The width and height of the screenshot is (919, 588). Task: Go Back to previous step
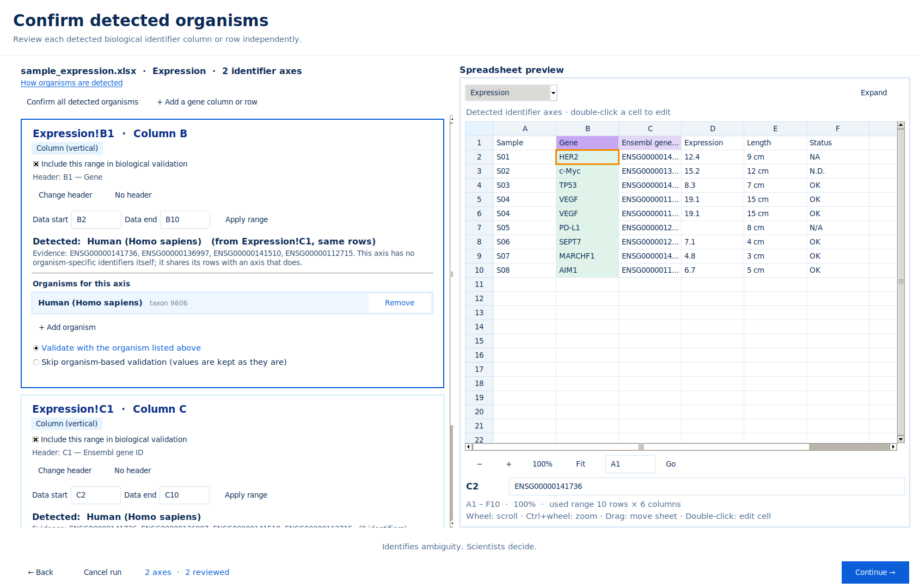pyautogui.click(x=41, y=572)
